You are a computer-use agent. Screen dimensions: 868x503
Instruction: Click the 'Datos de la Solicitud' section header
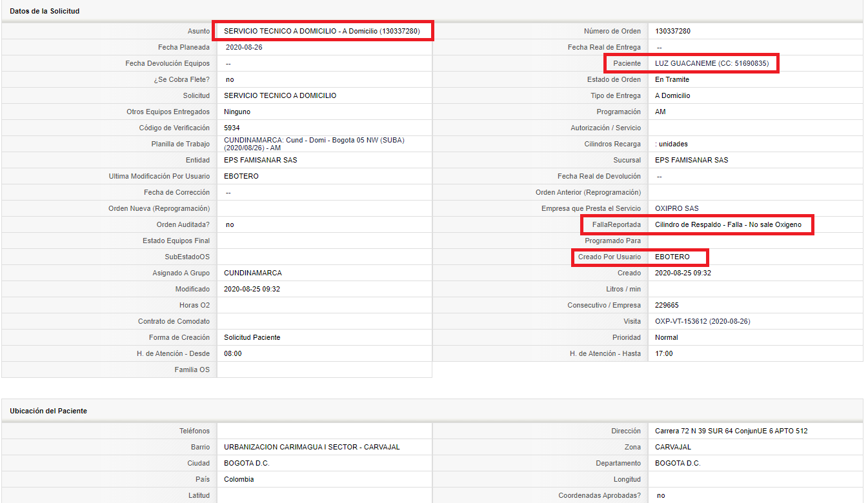pos(45,11)
